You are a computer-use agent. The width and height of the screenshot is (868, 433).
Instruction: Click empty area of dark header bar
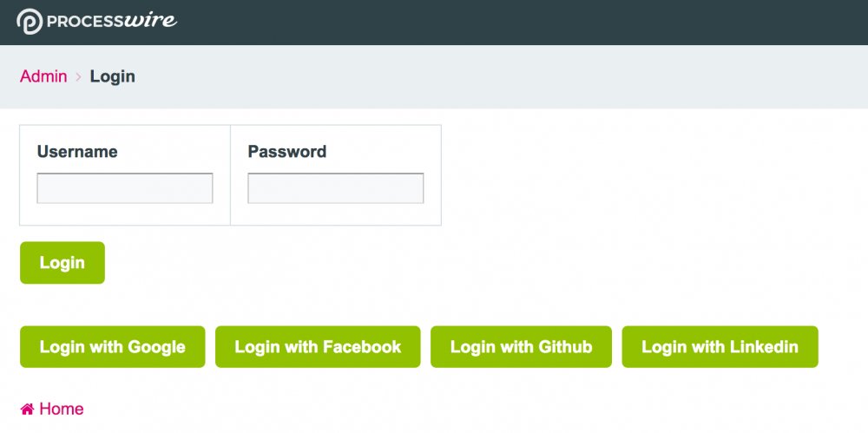point(521,22)
